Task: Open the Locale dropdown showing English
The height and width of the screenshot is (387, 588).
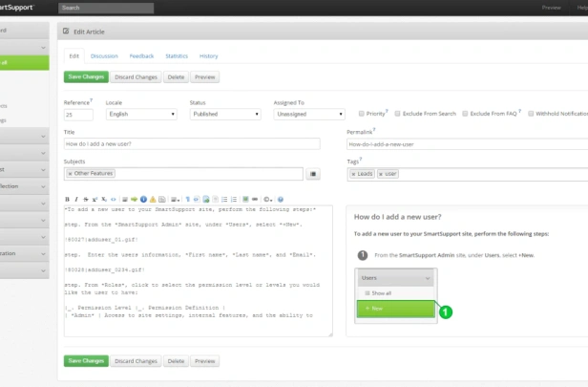Action: 141,114
